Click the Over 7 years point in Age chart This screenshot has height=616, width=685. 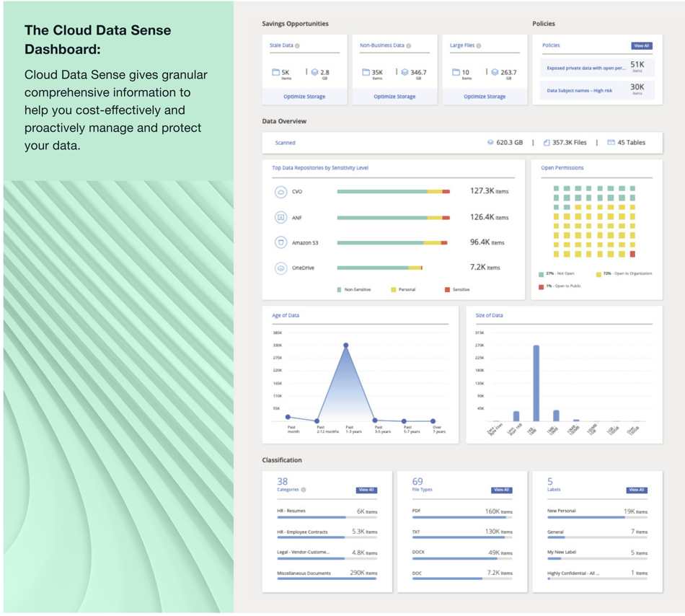433,421
